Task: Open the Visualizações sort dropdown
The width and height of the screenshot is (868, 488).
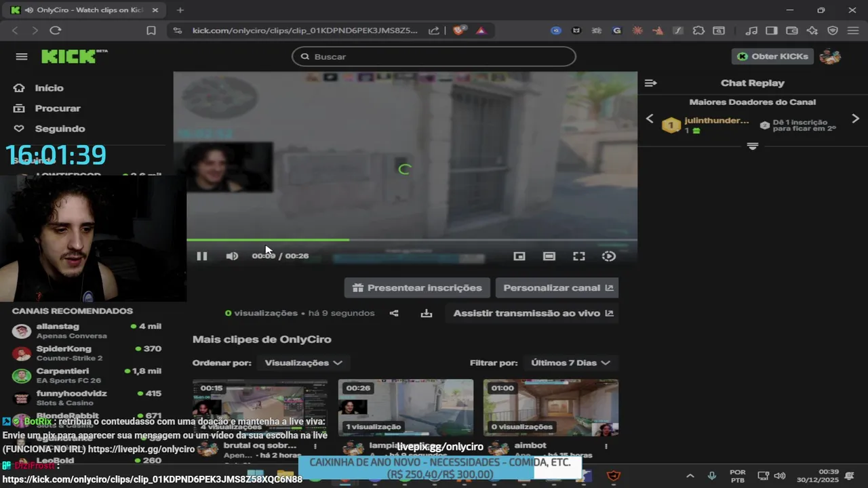Action: point(303,363)
